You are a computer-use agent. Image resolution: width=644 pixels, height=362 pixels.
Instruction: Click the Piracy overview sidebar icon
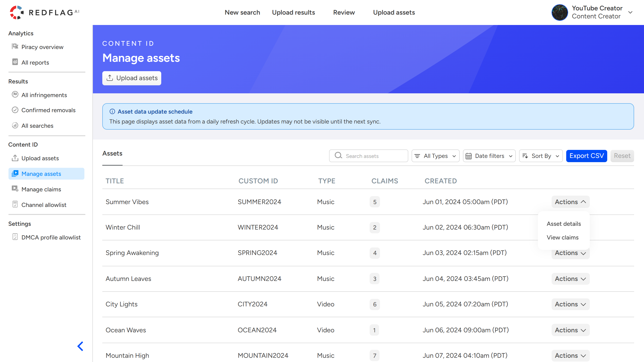pos(15,46)
